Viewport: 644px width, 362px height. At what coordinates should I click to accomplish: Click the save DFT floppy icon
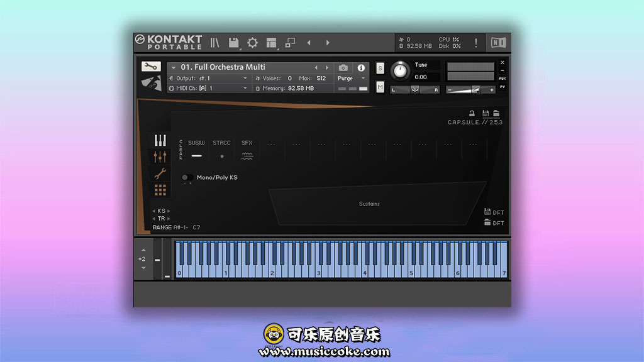(487, 212)
